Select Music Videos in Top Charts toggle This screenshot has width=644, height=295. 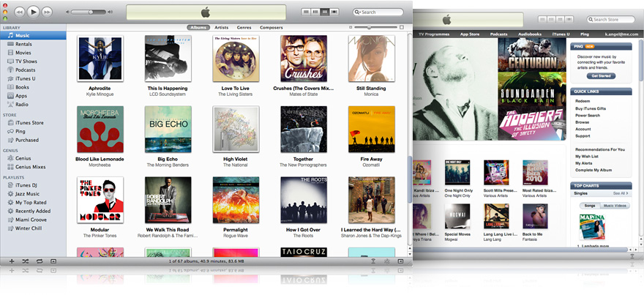[615, 206]
